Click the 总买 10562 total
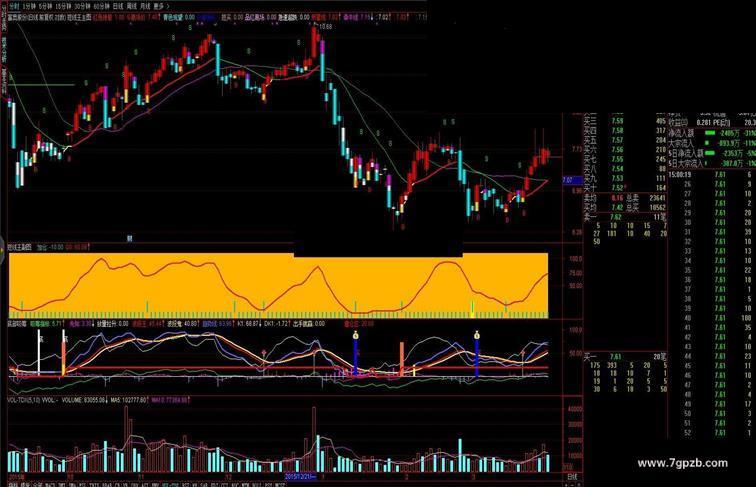756x487 pixels. point(646,207)
